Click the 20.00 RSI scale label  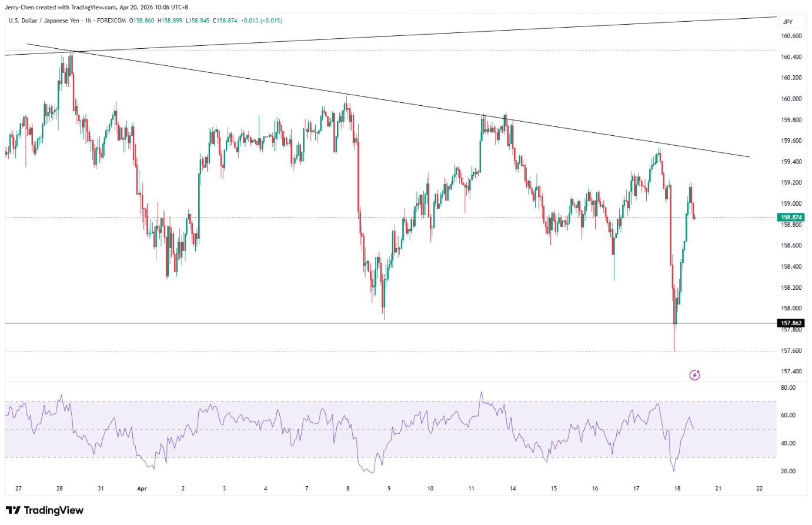point(788,472)
